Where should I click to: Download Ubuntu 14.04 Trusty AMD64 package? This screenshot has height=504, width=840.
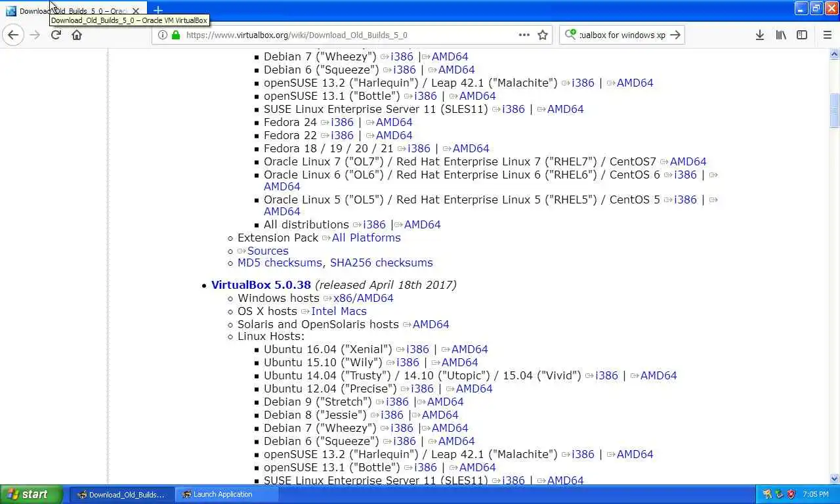coord(658,375)
